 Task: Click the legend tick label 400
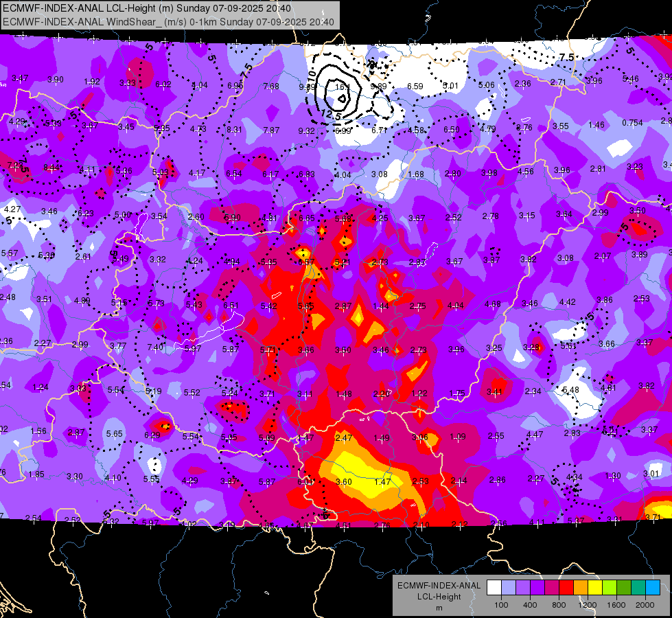(x=530, y=605)
